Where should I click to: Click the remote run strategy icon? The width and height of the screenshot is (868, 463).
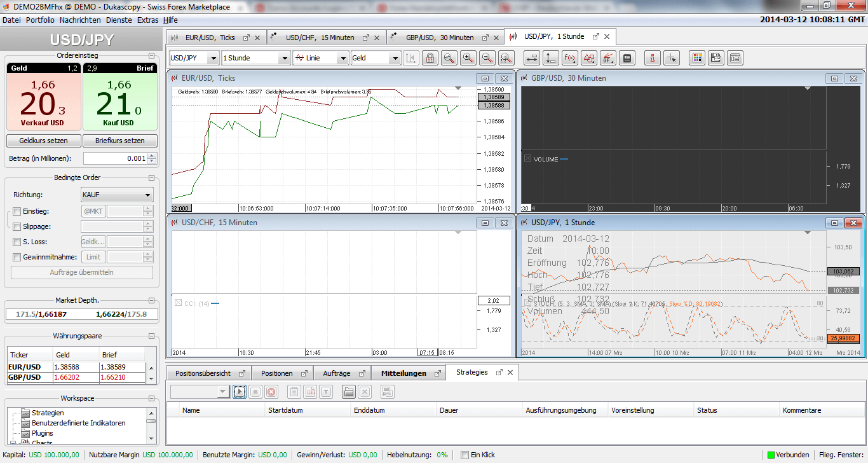tap(387, 392)
